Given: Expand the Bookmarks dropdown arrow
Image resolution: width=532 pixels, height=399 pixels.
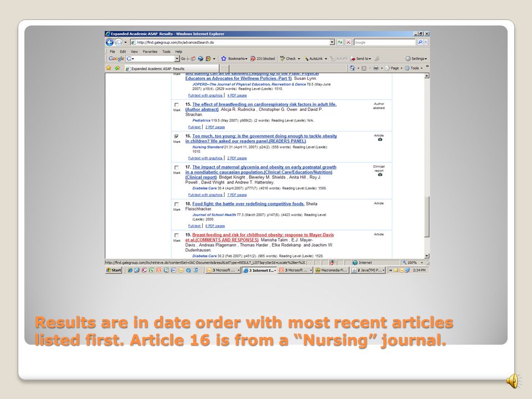Looking at the screenshot, I should click(x=246, y=59).
